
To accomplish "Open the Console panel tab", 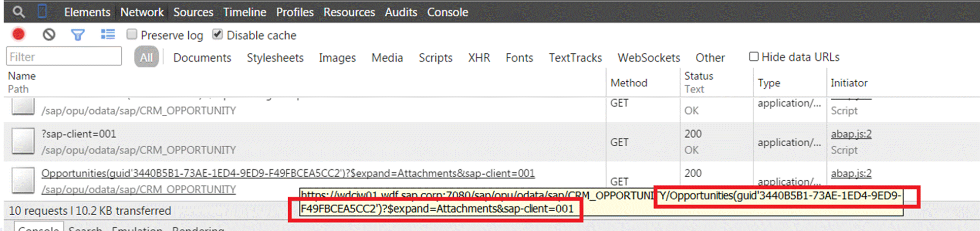I will click(x=448, y=12).
